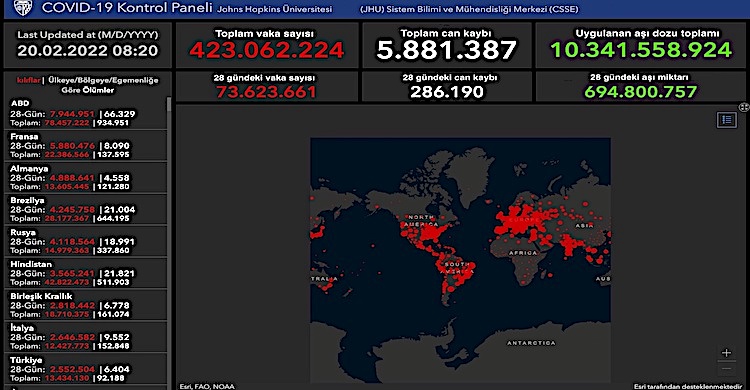The width and height of the screenshot is (750, 390).
Task: Select Almanya in the country list
Action: coord(86,178)
